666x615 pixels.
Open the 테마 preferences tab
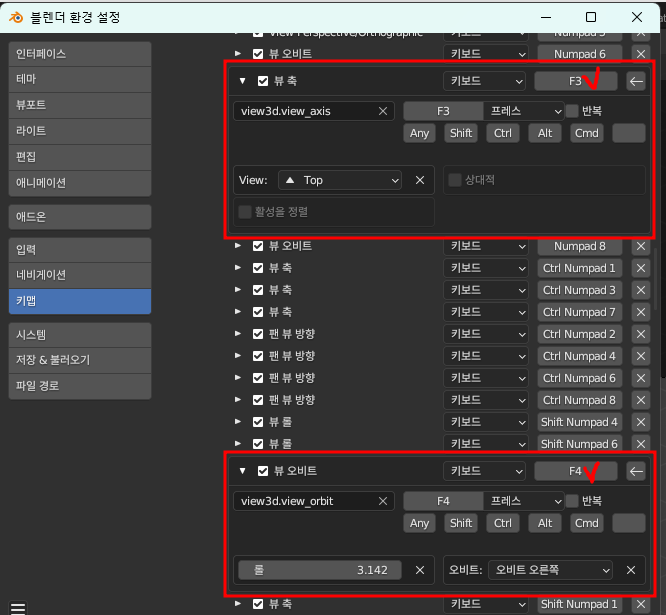80,79
